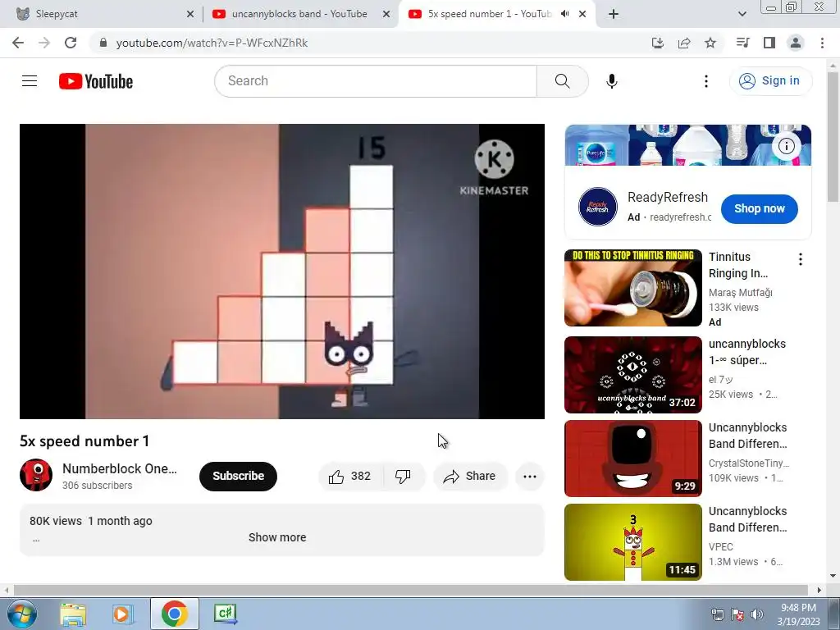Open Windows Explorer from taskbar

73,614
